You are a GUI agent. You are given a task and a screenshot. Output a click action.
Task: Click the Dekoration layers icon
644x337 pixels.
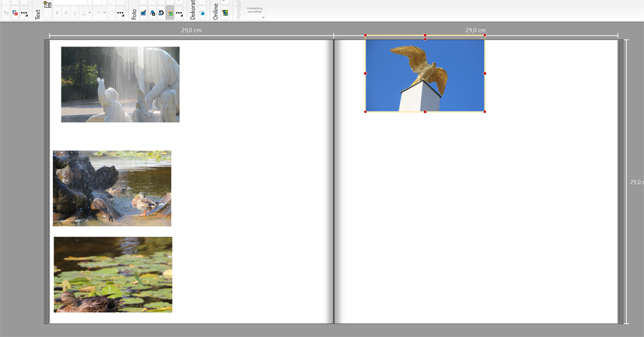[x=202, y=13]
